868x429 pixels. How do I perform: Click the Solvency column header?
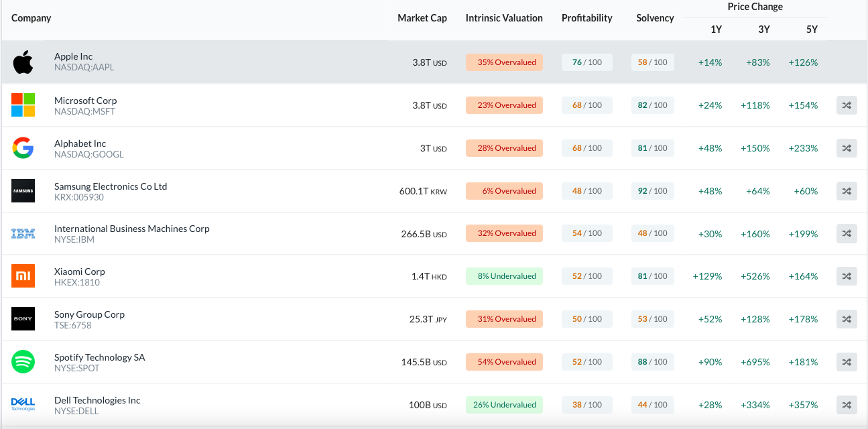654,18
